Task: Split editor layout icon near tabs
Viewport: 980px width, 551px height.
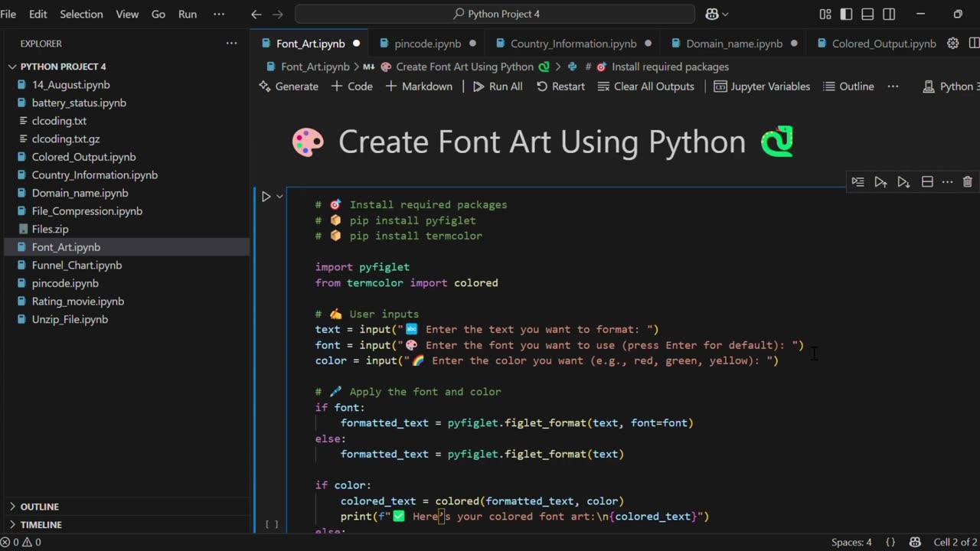Action: click(x=974, y=44)
